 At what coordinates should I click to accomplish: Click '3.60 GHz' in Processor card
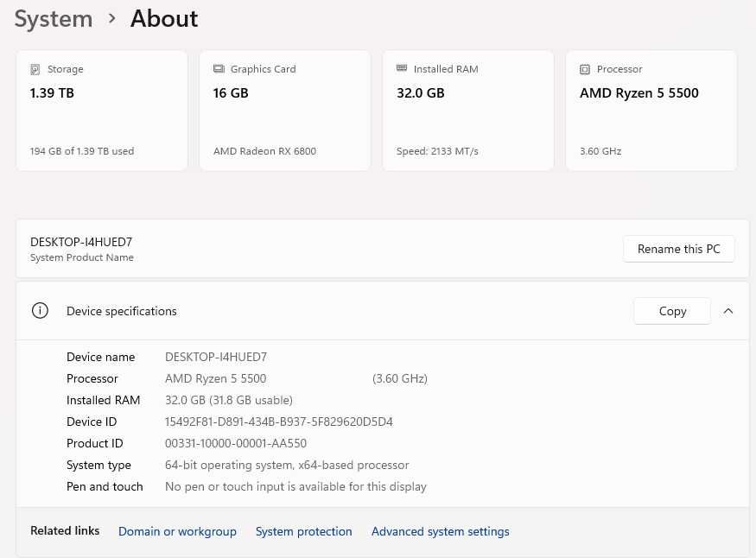[600, 151]
